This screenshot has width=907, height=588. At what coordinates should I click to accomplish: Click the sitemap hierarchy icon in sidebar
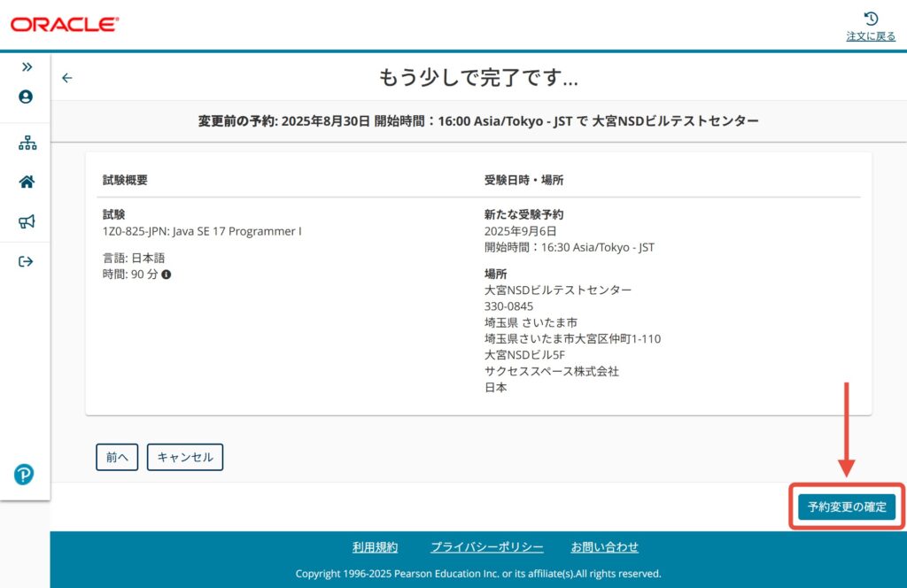click(27, 143)
